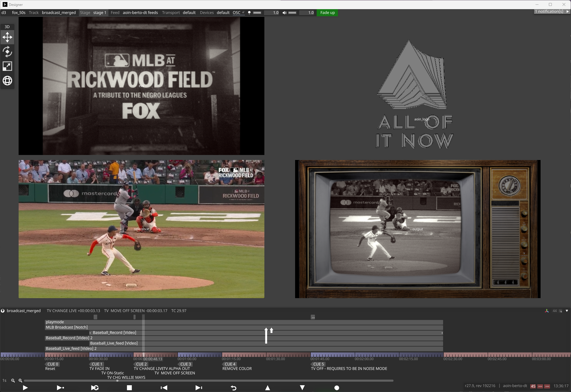Mute audio via speaker icon
571x392 pixels.
(x=284, y=13)
